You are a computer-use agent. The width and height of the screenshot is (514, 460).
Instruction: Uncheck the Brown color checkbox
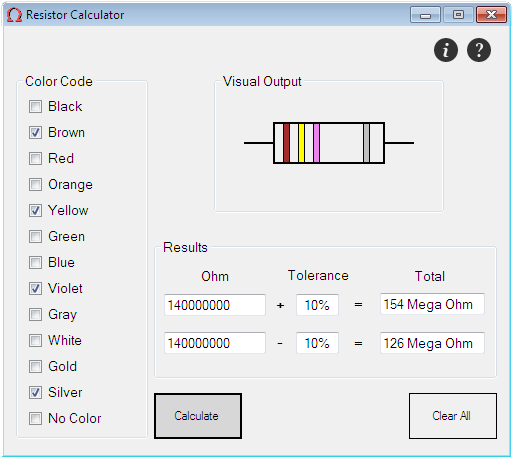click(x=35, y=133)
